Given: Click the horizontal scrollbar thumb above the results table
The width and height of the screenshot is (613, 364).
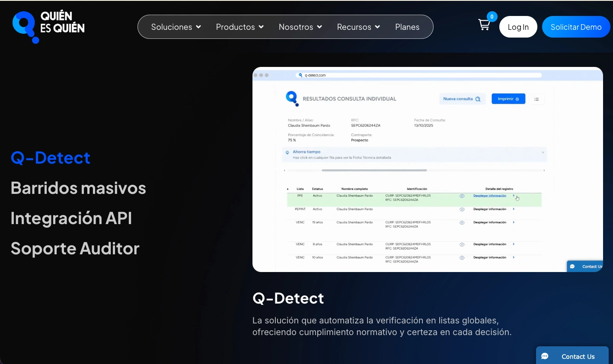Looking at the screenshot, I should coord(374,171).
